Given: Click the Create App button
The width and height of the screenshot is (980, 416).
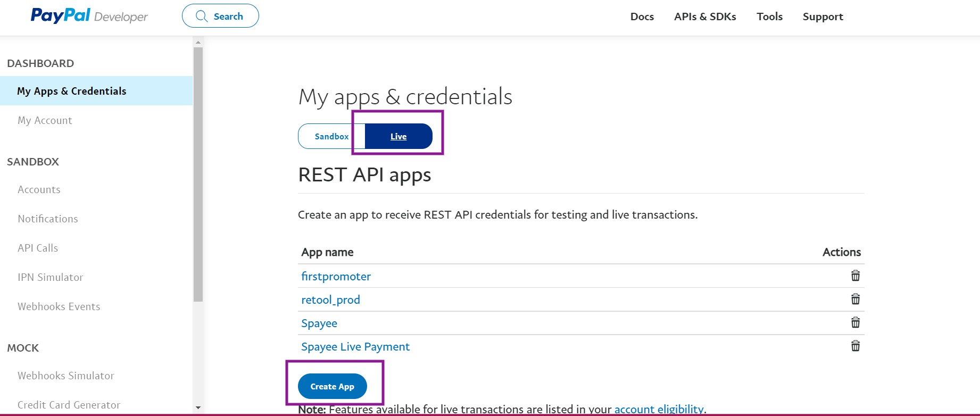Looking at the screenshot, I should click(333, 386).
